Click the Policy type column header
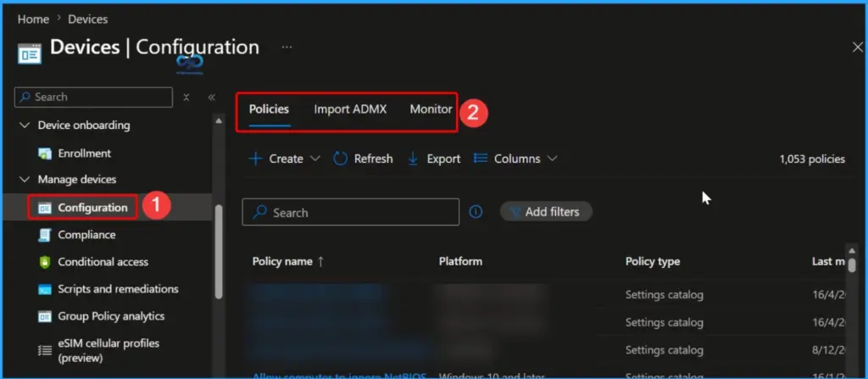This screenshot has height=379, width=868. pos(653,261)
